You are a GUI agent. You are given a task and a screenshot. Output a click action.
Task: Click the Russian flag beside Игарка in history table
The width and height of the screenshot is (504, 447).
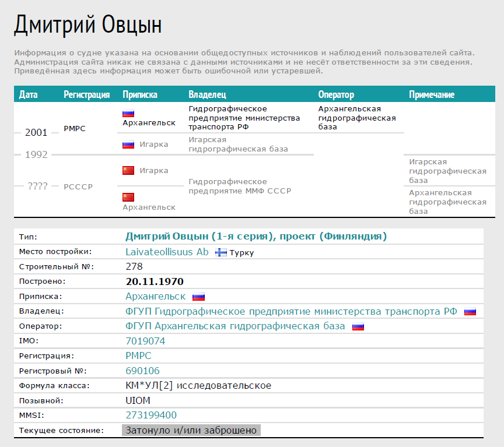pos(128,145)
